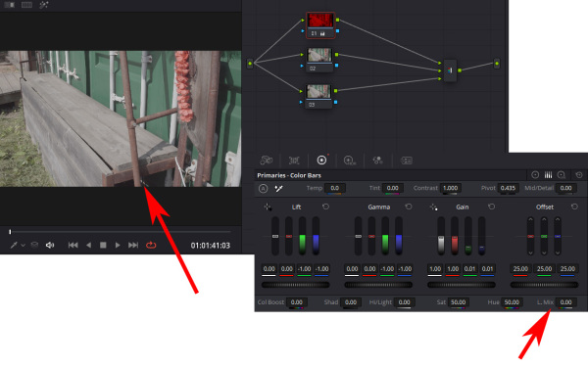Click the Loop playback icon
588x368 pixels.
151,246
